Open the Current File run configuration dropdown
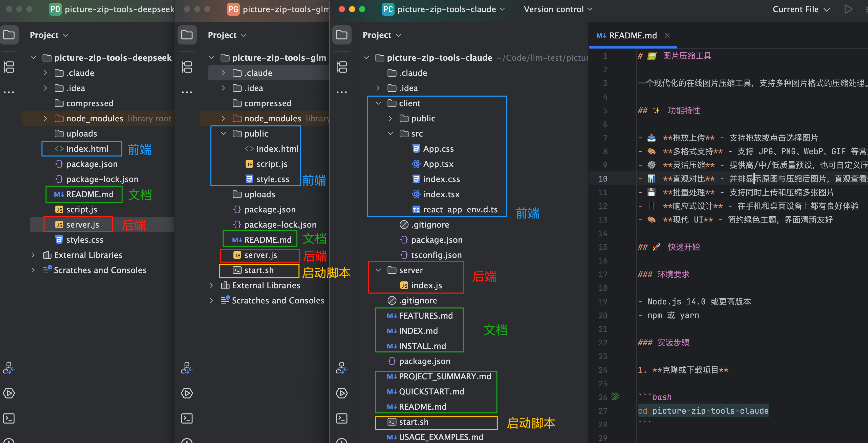Viewport: 868px width, 443px height. (x=801, y=9)
